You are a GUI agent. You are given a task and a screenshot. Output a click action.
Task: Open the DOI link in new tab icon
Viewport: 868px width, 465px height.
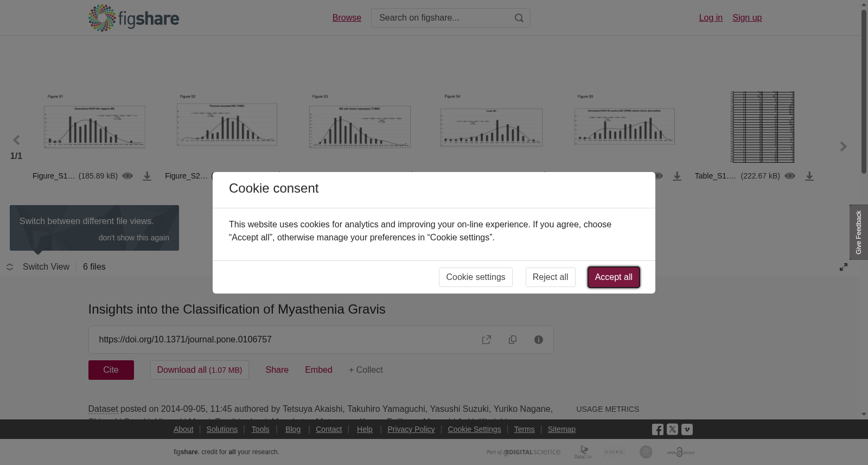point(487,340)
